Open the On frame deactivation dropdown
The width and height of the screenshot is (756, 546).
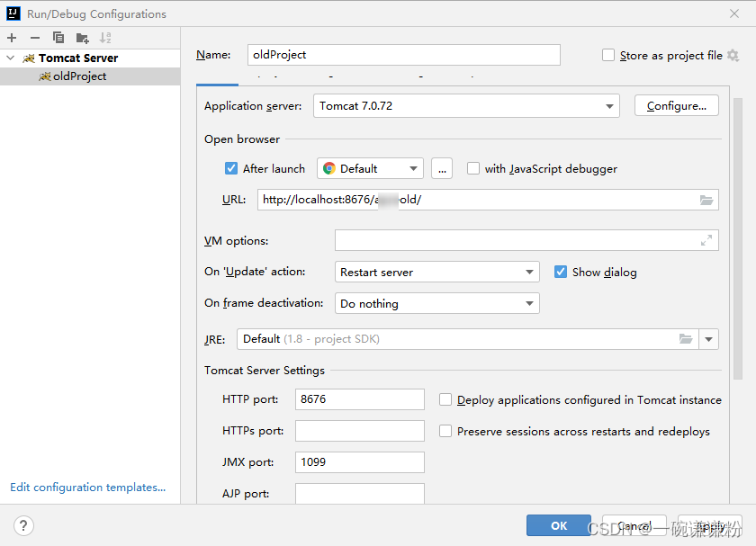tap(436, 304)
